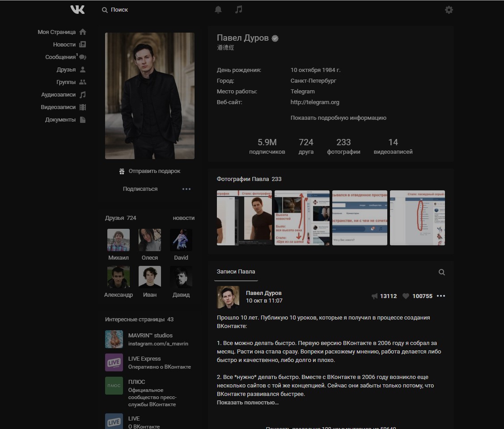Open Интересные страницы 43 header
This screenshot has width=504, height=429.
pos(139,320)
